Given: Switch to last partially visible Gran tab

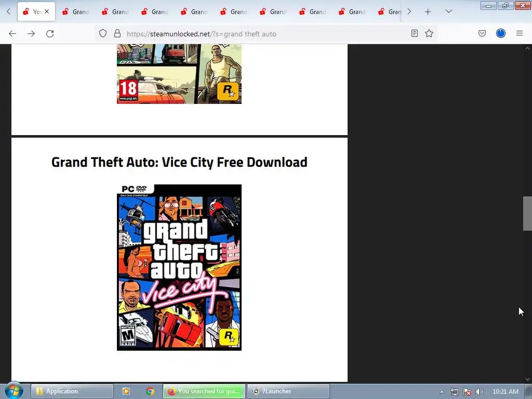Looking at the screenshot, I should (x=390, y=12).
